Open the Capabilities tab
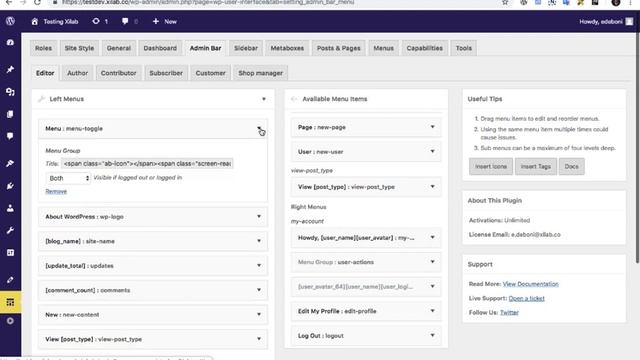The height and width of the screenshot is (360, 640). (424, 48)
